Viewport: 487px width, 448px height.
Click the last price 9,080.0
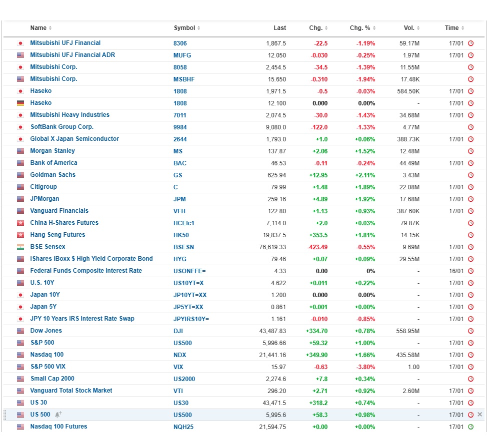pyautogui.click(x=276, y=127)
